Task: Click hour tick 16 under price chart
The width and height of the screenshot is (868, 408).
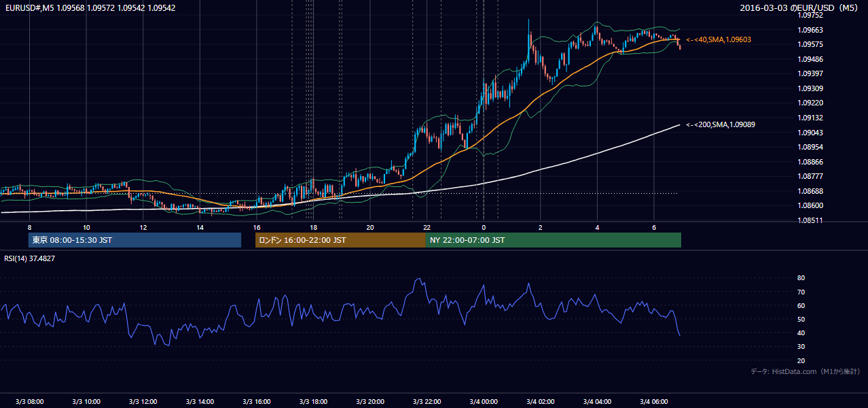Action: pos(257,227)
